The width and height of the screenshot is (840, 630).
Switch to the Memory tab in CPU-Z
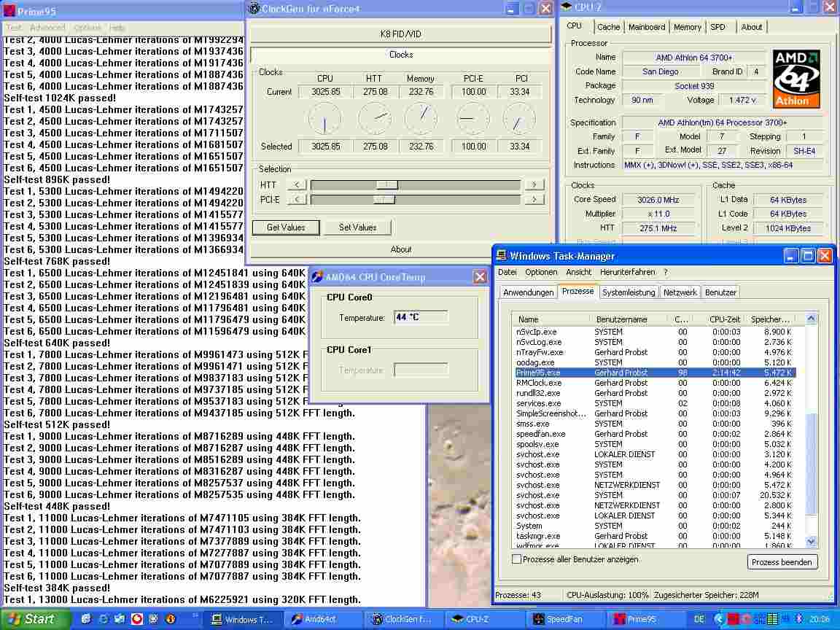click(x=688, y=27)
